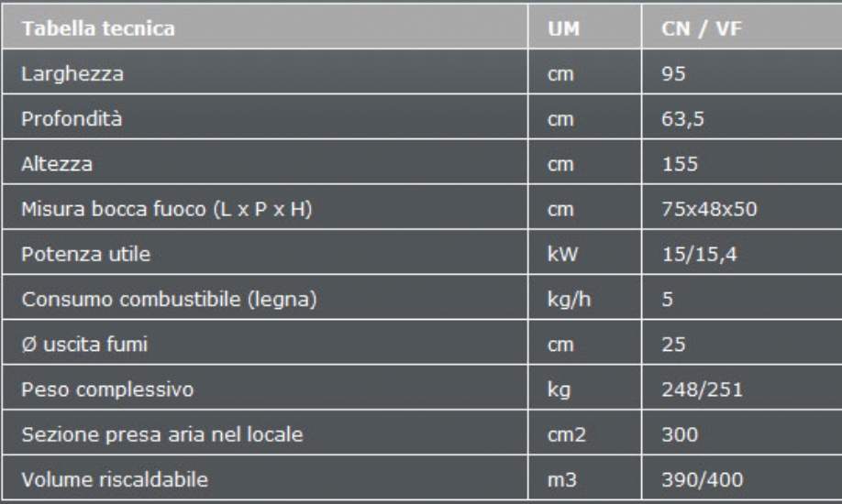Viewport: 842px width, 504px height.
Task: Click the 15/15,4 power value
Action: [699, 255]
